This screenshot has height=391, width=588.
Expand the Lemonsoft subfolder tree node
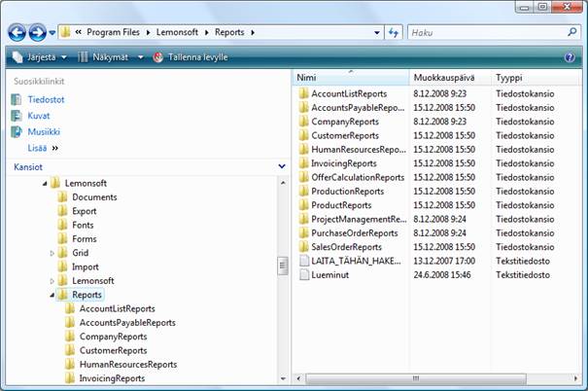[x=52, y=281]
